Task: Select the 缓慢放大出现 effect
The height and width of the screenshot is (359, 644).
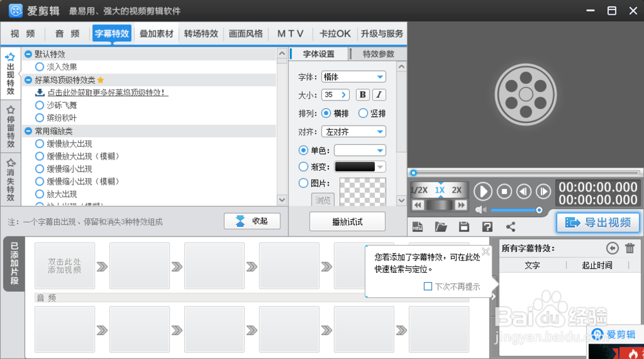Action: tap(39, 144)
